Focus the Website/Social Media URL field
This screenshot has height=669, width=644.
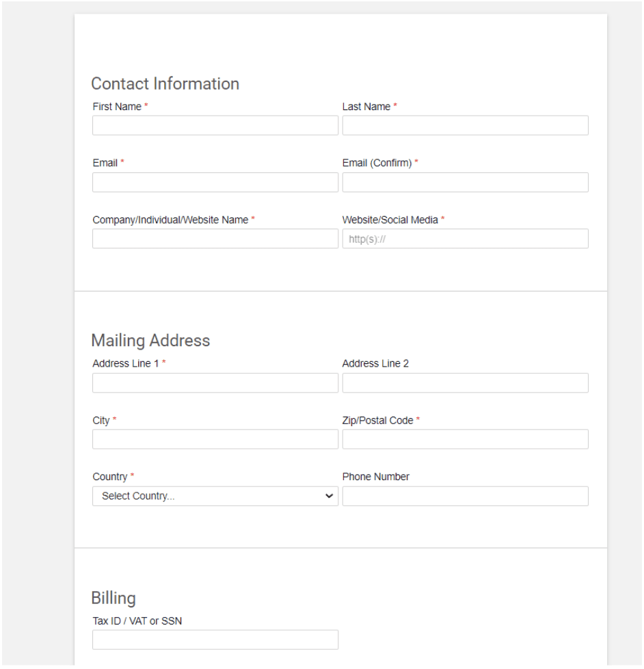[465, 239]
